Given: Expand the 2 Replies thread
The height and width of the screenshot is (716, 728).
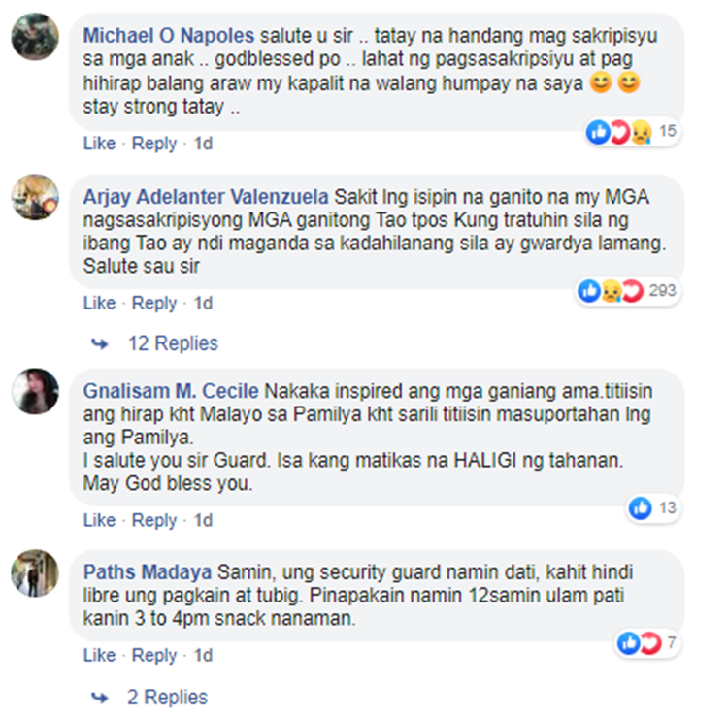Looking at the screenshot, I should click(167, 697).
